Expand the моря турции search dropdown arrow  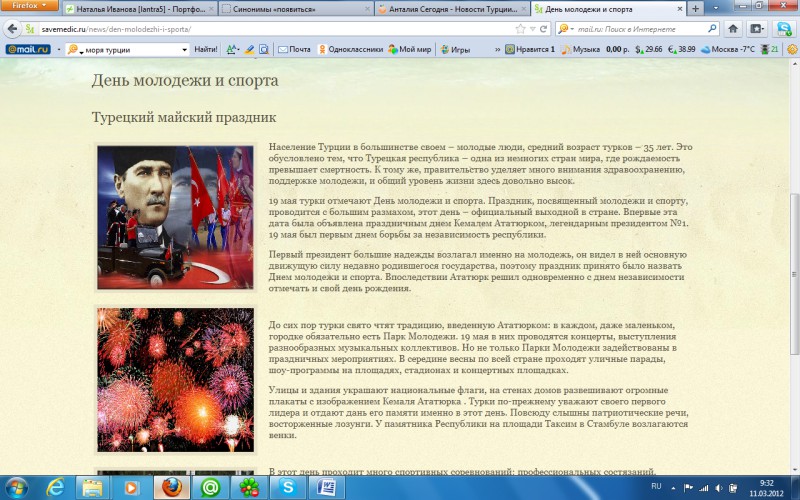click(x=185, y=49)
